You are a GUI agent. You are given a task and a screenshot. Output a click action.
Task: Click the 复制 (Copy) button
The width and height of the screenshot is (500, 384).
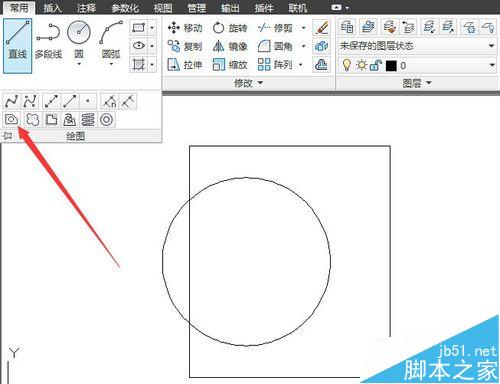[x=185, y=46]
